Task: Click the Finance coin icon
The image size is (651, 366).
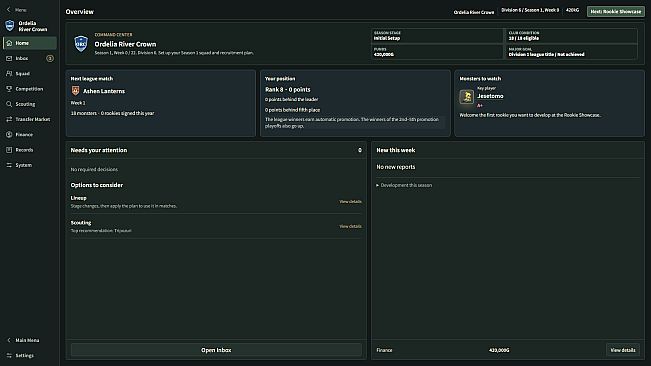Action: point(9,134)
